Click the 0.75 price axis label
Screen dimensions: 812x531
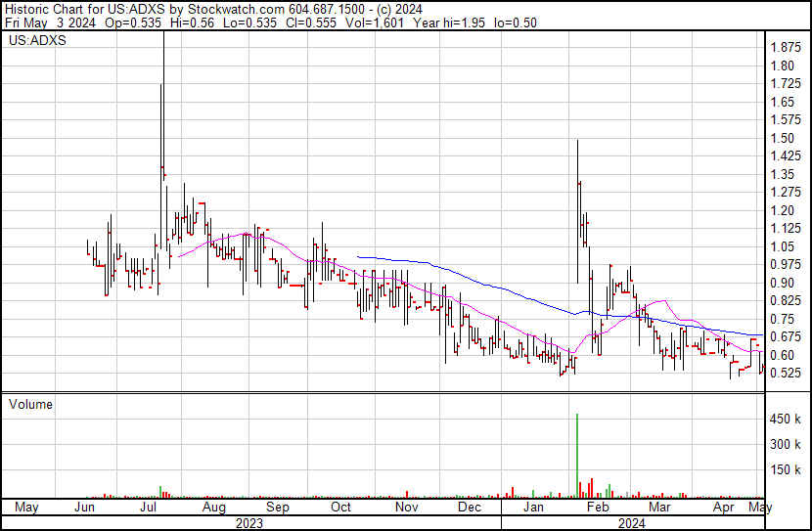(782, 320)
